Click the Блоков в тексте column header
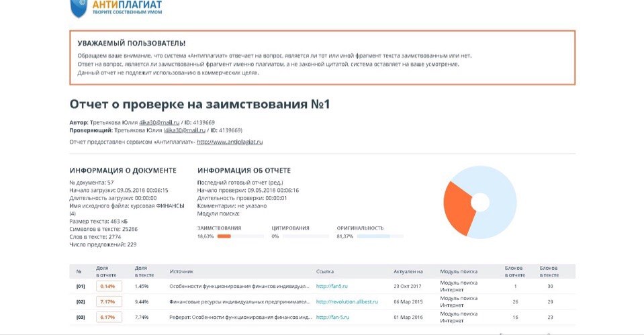Image resolution: width=644 pixels, height=335 pixels. tap(549, 271)
